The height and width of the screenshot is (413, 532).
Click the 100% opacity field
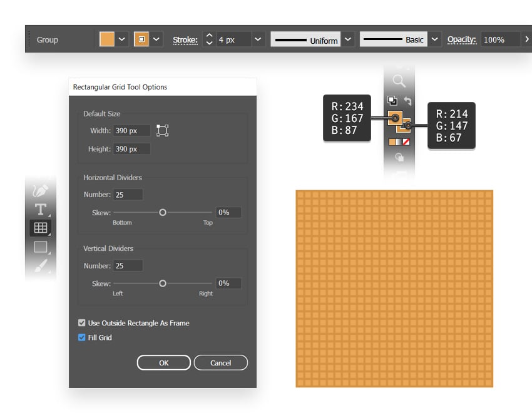pyautogui.click(x=501, y=39)
